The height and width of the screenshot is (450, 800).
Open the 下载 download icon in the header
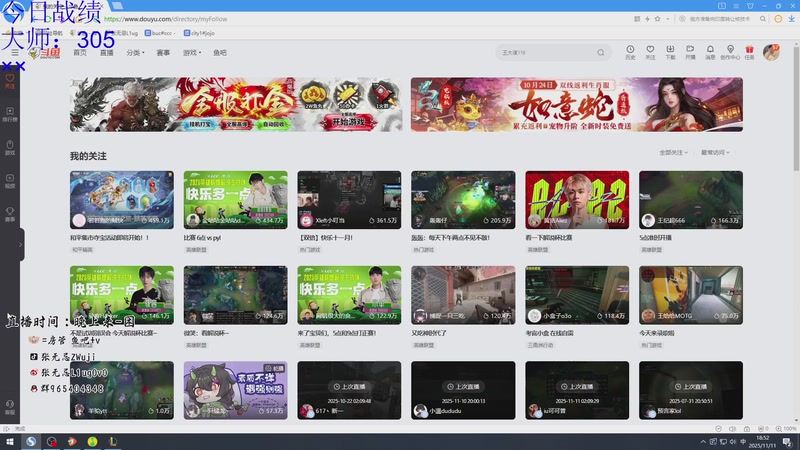point(670,52)
